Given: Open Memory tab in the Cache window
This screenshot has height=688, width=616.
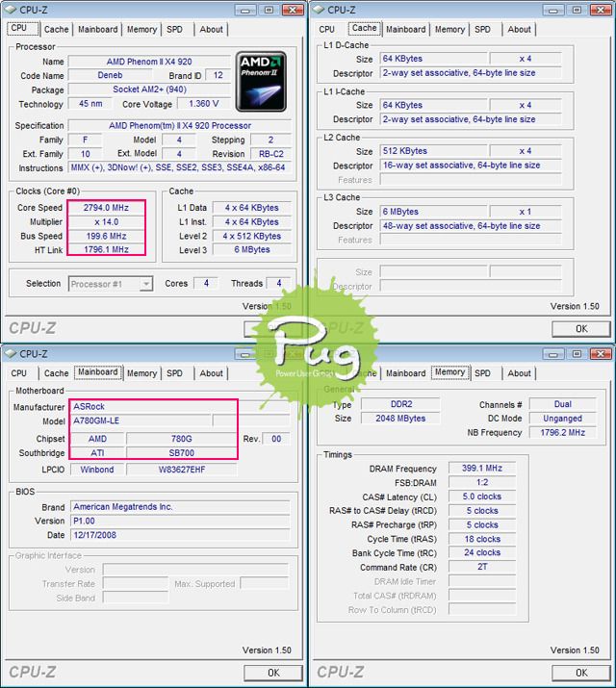Looking at the screenshot, I should pyautogui.click(x=449, y=30).
